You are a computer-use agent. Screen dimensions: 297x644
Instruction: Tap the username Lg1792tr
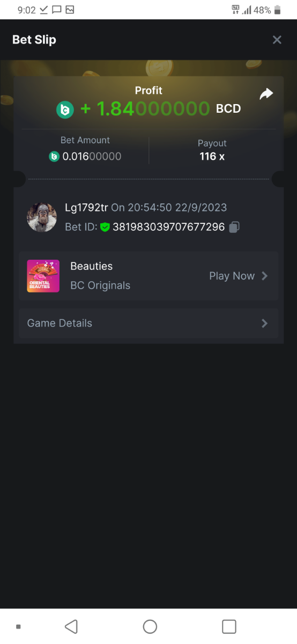tap(86, 207)
